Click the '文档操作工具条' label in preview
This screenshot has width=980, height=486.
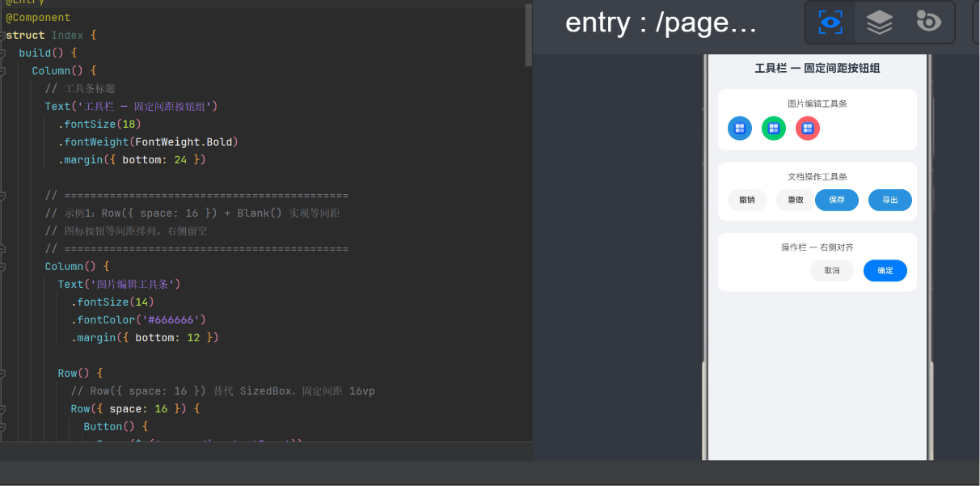[x=817, y=176]
